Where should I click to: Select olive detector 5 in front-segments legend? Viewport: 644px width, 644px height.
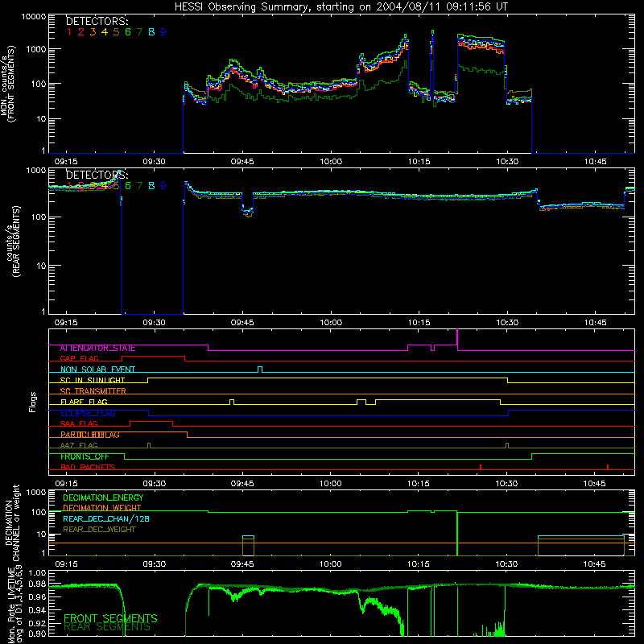(116, 32)
